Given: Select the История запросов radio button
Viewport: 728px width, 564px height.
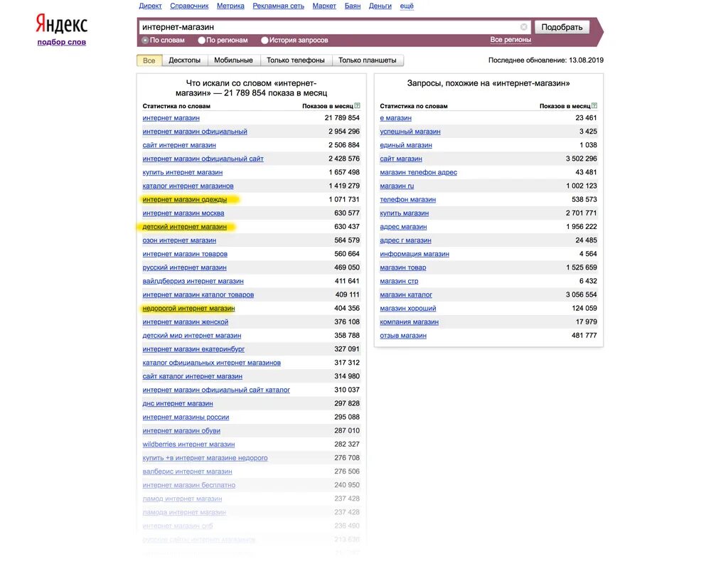Looking at the screenshot, I should click(x=265, y=41).
